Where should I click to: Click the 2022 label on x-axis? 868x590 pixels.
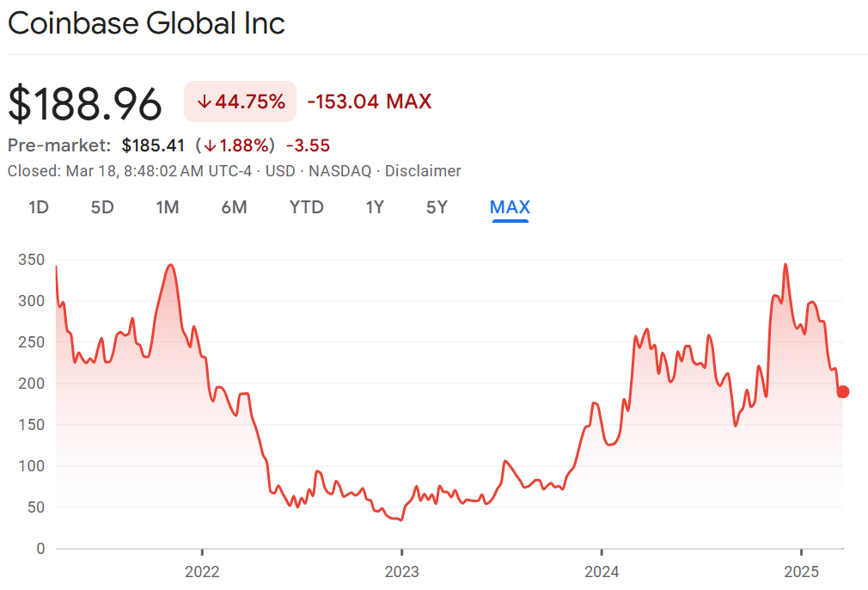pos(202,571)
